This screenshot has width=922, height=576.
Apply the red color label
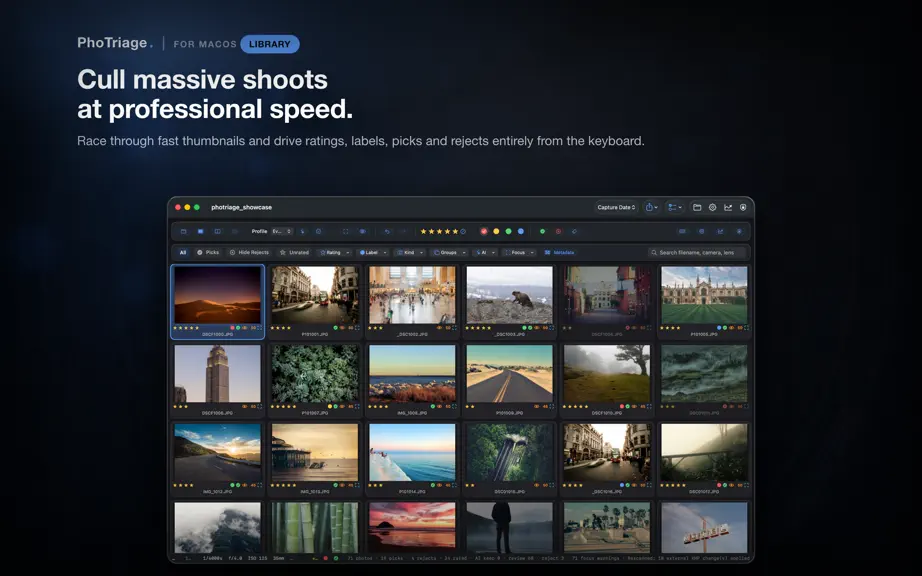(x=484, y=232)
